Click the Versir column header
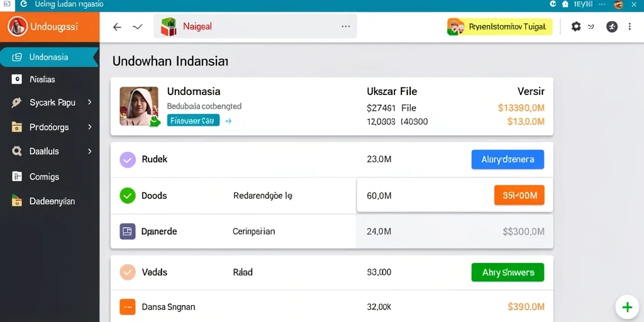 (x=531, y=91)
